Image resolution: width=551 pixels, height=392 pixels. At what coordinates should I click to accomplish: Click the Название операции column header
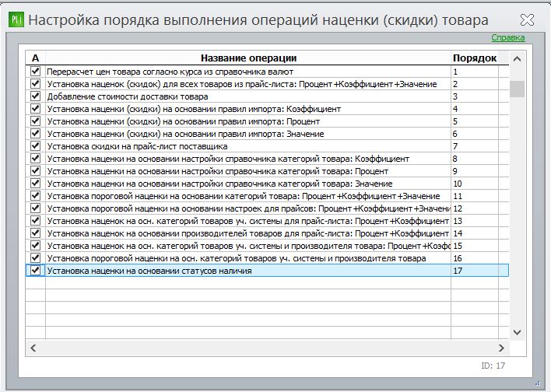coord(248,58)
